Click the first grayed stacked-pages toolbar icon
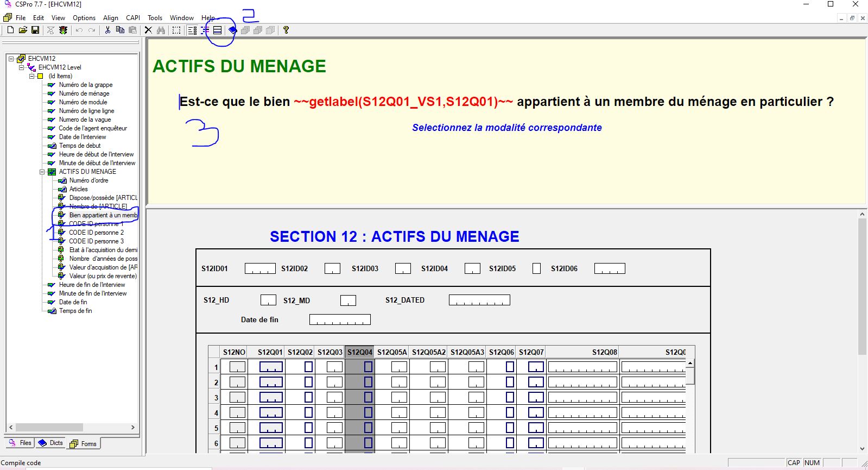The width and height of the screenshot is (868, 470). (245, 30)
